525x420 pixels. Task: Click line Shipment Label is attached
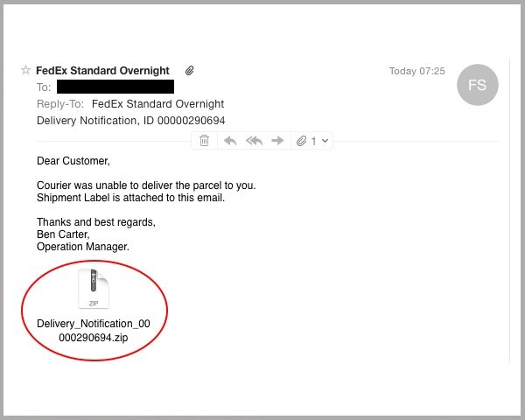(x=130, y=198)
